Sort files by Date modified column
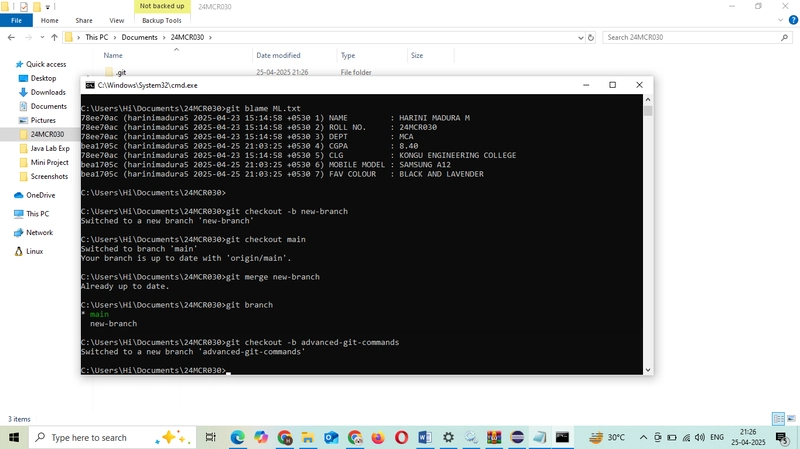Viewport: 800px width, 449px height. [x=278, y=55]
